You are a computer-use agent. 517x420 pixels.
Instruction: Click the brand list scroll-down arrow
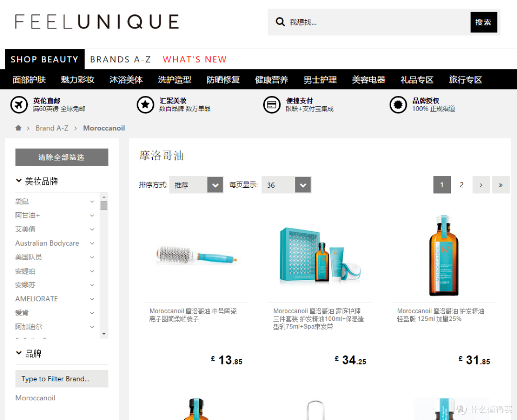[x=104, y=334]
